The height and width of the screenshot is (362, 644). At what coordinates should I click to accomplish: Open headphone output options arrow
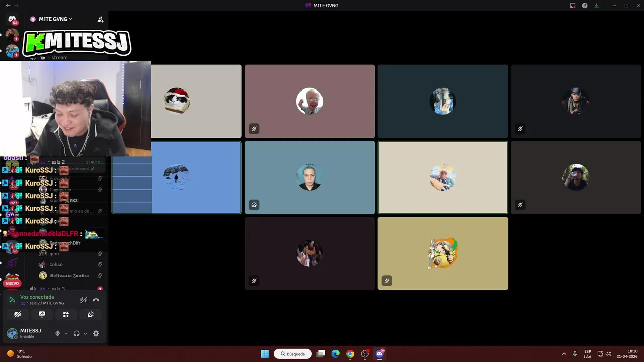[x=85, y=334]
